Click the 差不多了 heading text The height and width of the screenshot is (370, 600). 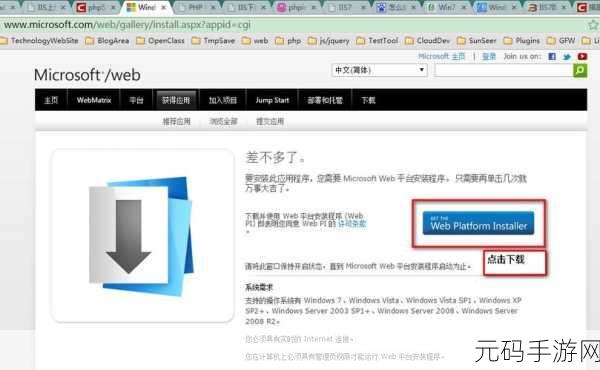click(x=275, y=158)
